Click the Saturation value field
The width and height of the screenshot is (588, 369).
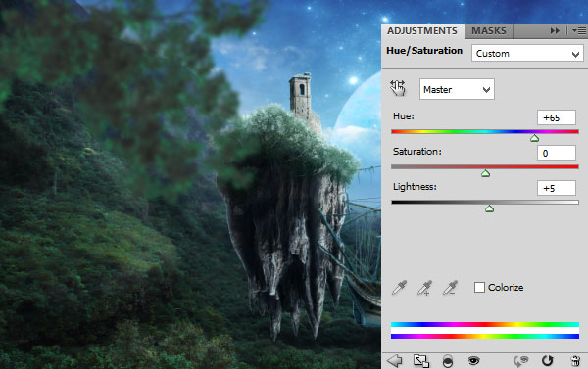pos(557,153)
